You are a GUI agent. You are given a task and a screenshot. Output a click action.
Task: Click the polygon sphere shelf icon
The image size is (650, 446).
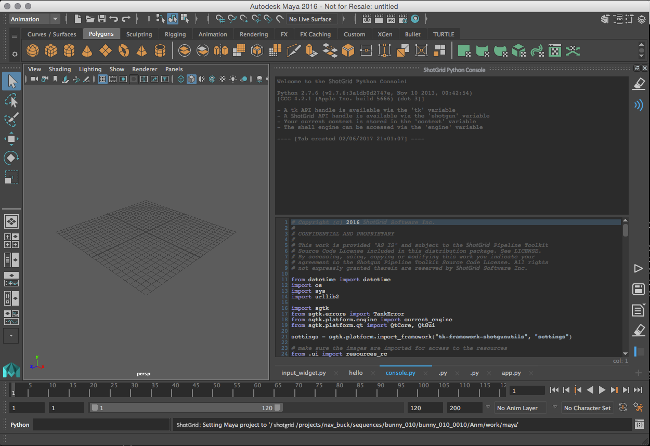click(32, 50)
